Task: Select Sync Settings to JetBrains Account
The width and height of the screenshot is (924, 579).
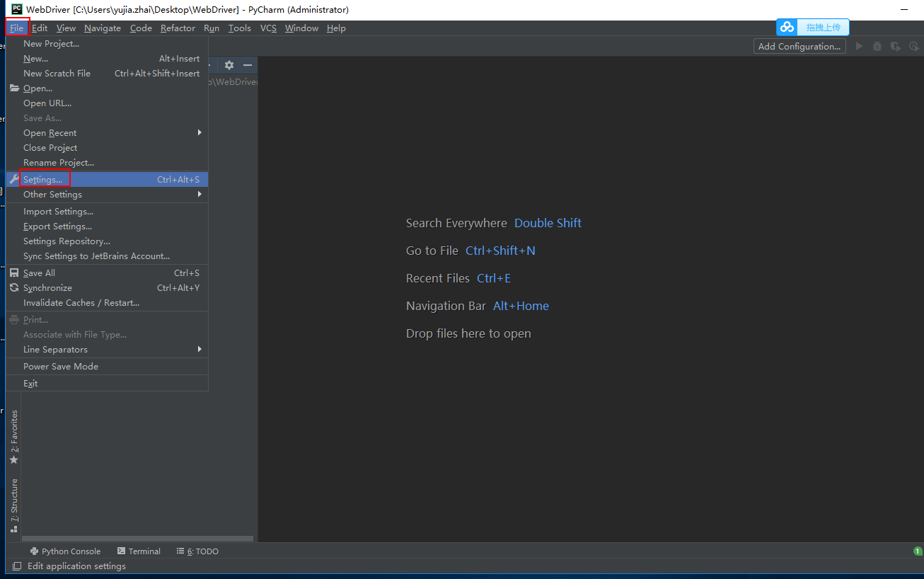Action: pos(107,256)
